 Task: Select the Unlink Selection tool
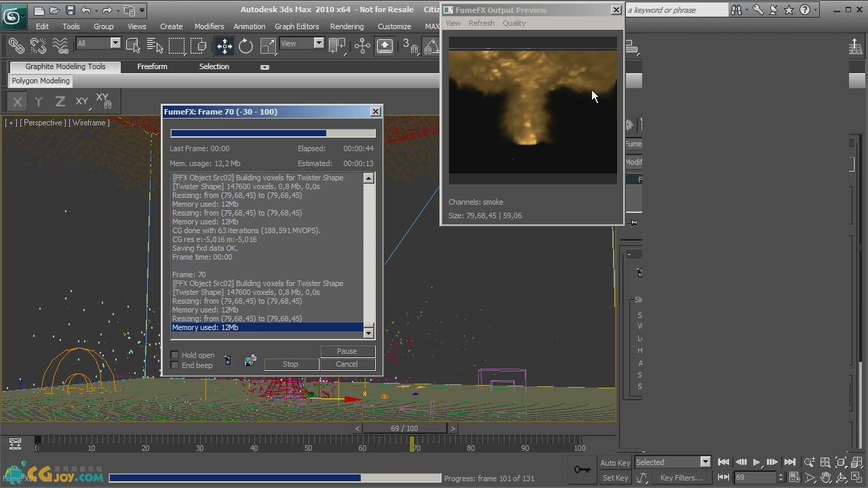pyautogui.click(x=38, y=45)
